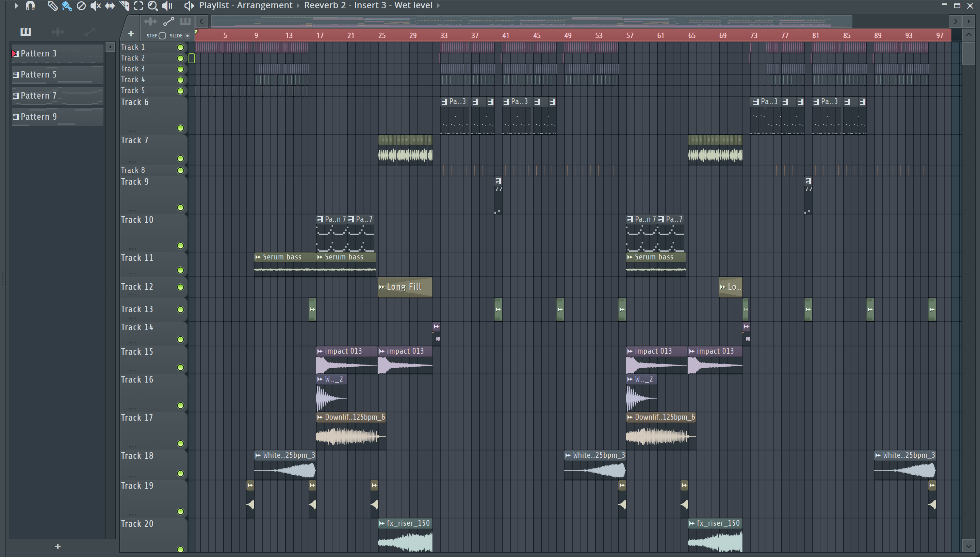Click the playlist overview minimap scrollbar
This screenshot has width=980, height=557.
tap(532, 21)
